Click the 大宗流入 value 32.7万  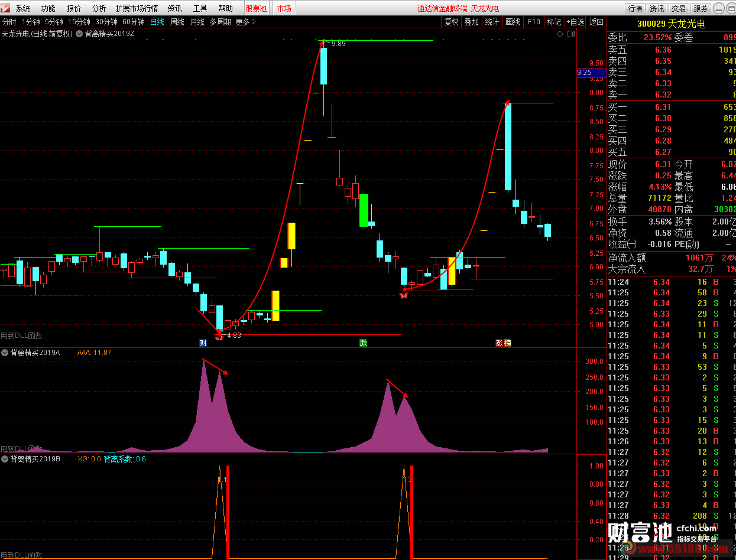[701, 269]
